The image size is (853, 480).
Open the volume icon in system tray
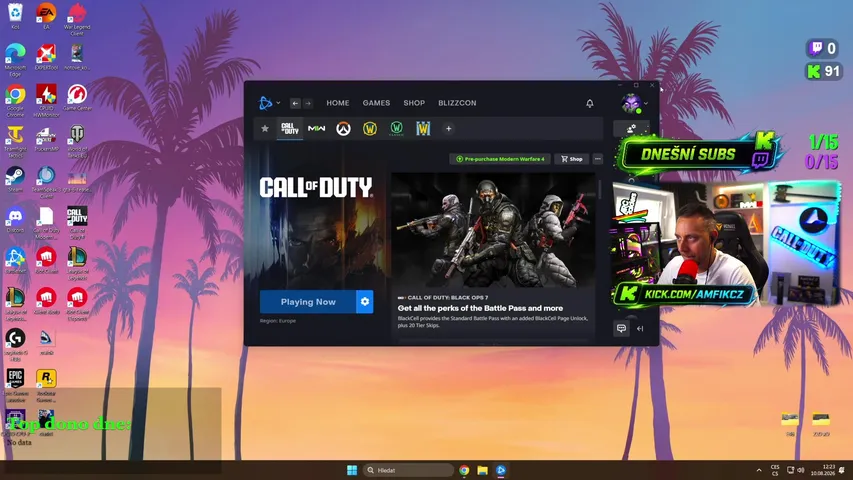(800, 470)
